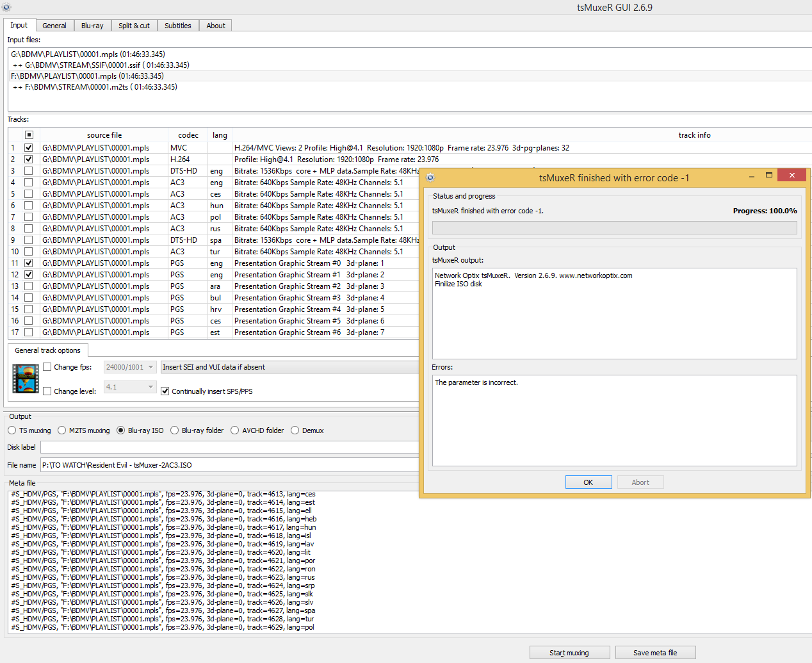This screenshot has height=663, width=812.
Task: Click the tsMuxeR app icon in main title bar
Action: click(6, 7)
